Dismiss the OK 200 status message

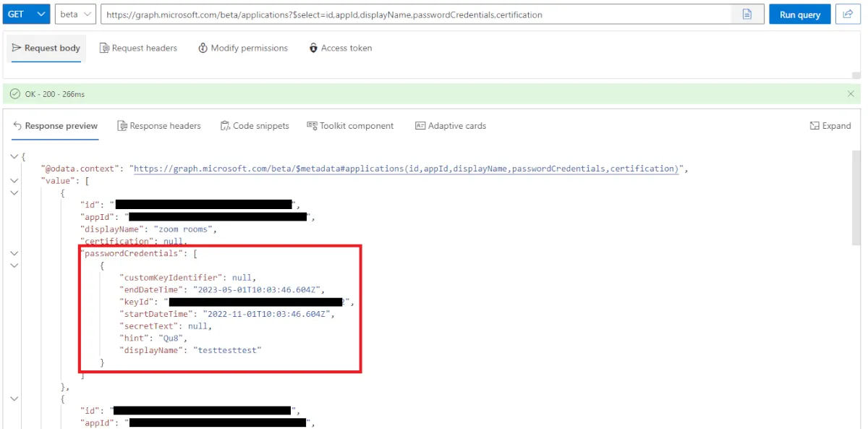[851, 94]
